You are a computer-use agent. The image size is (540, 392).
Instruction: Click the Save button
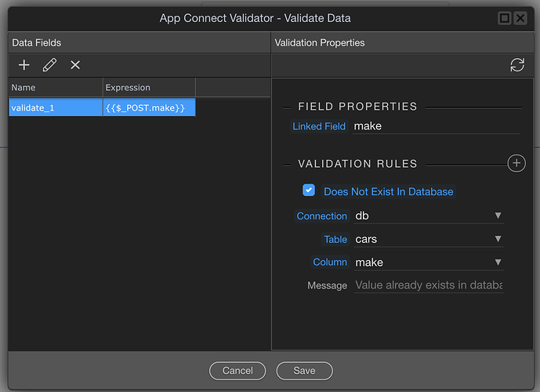pos(304,371)
